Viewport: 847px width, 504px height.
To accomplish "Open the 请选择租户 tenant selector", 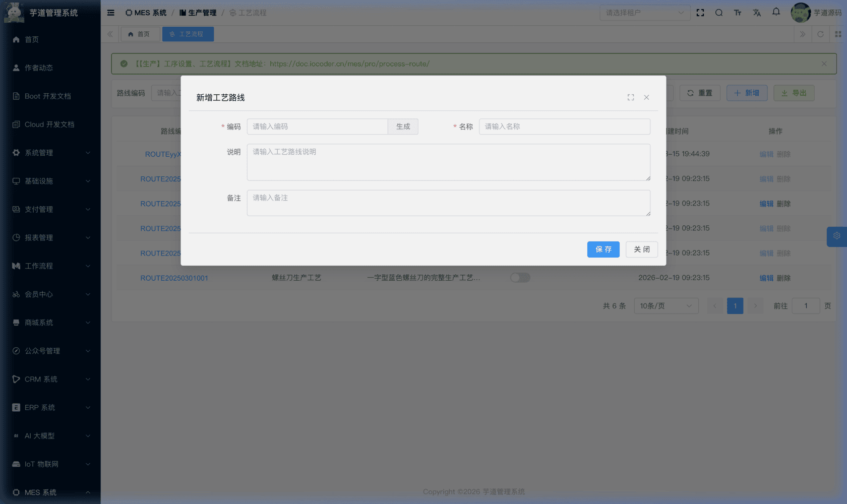I will coord(645,13).
